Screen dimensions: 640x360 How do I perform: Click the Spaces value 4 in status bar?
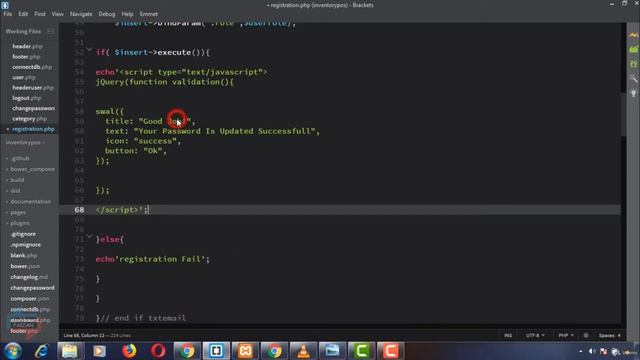[619, 336]
